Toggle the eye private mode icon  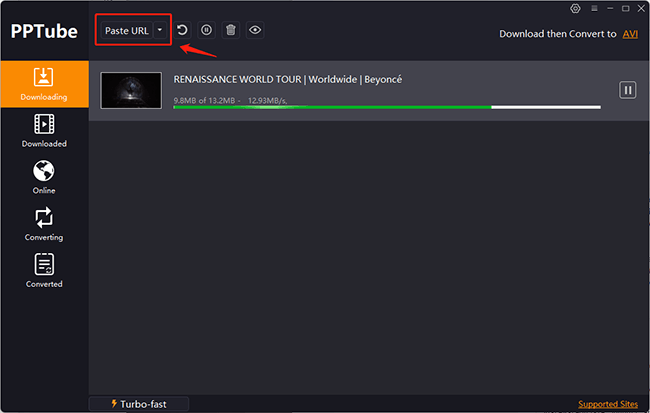tap(255, 30)
